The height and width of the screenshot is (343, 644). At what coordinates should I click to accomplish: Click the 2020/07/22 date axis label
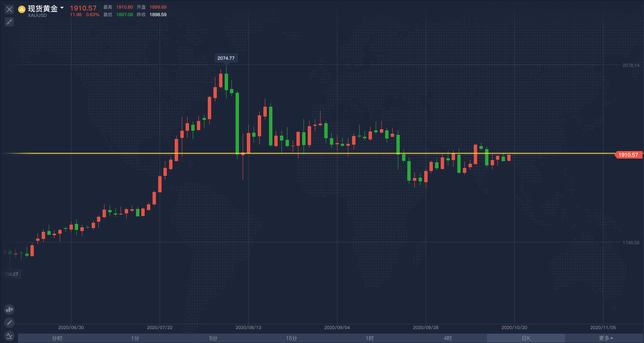click(x=160, y=328)
